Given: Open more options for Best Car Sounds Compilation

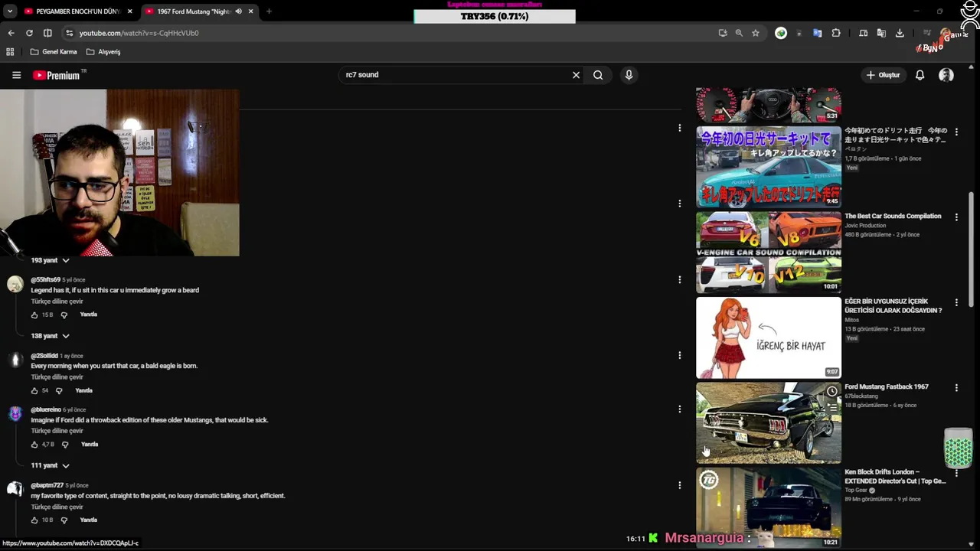Looking at the screenshot, I should [956, 217].
